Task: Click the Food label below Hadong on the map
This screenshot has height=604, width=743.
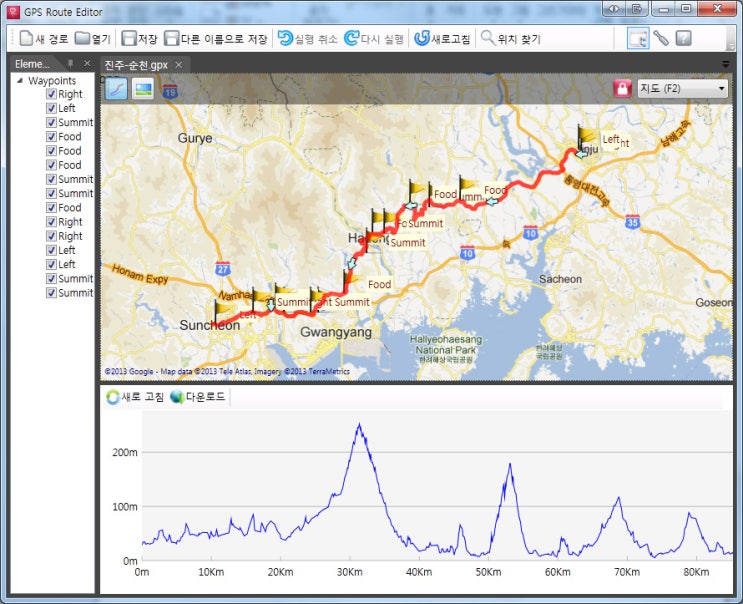Action: tap(380, 284)
